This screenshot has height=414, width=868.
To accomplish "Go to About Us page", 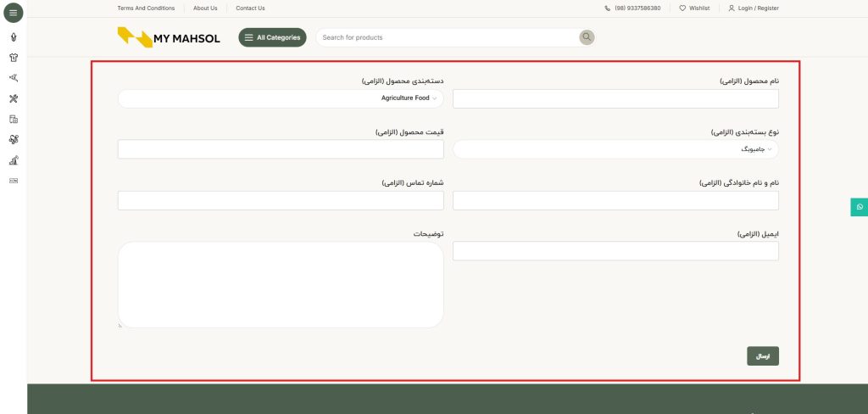I will coord(205,8).
